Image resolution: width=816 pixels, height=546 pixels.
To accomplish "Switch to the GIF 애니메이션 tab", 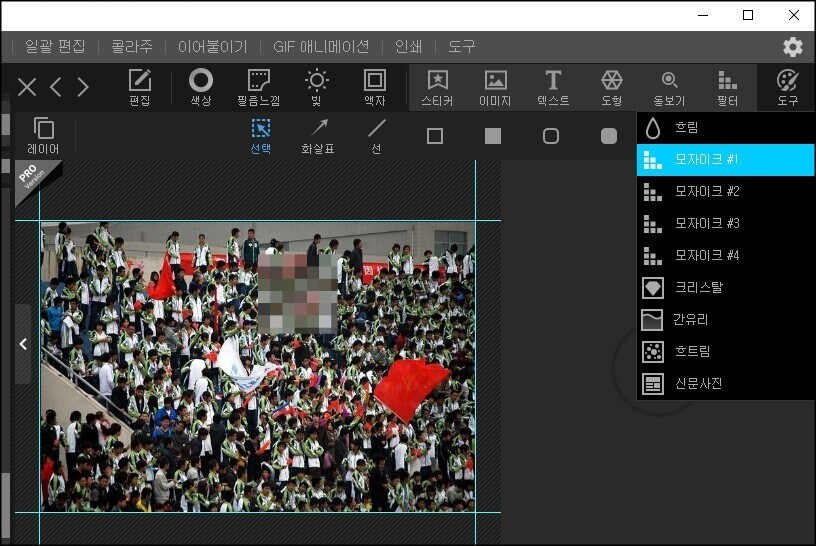I will (321, 46).
